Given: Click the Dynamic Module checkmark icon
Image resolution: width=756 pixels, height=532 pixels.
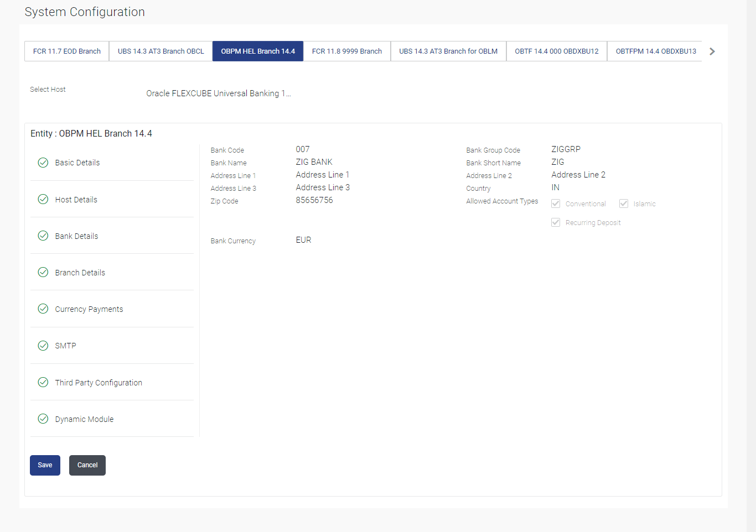Looking at the screenshot, I should tap(43, 419).
